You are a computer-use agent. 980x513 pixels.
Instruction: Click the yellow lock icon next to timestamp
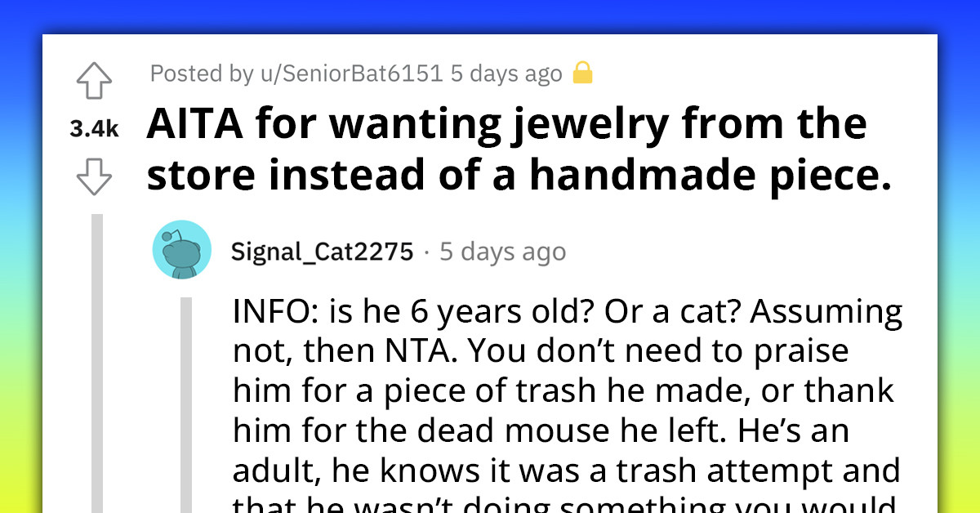584,73
